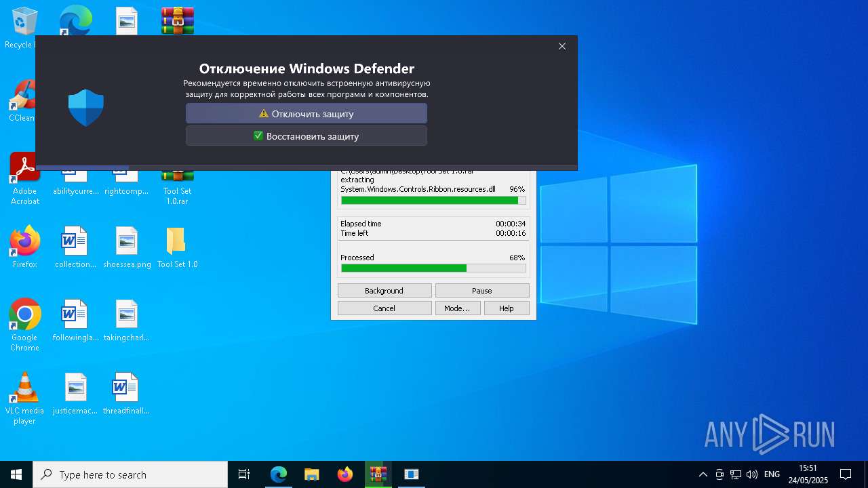Select the Adobe Acrobat desktop icon
Viewport: 868px width, 488px height.
pos(25,179)
